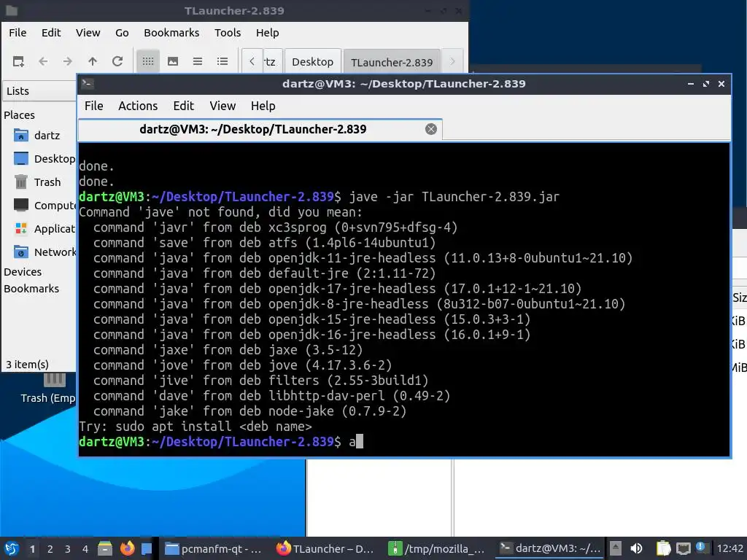This screenshot has width=747, height=560.
Task: Open the Go menu in the file manager
Action: [x=122, y=33]
